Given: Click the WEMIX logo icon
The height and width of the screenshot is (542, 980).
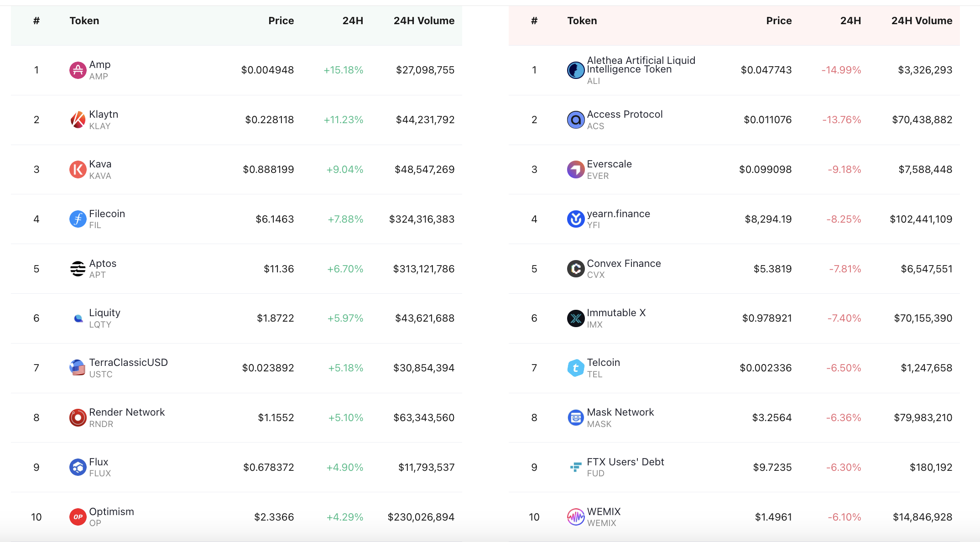Looking at the screenshot, I should [x=575, y=517].
